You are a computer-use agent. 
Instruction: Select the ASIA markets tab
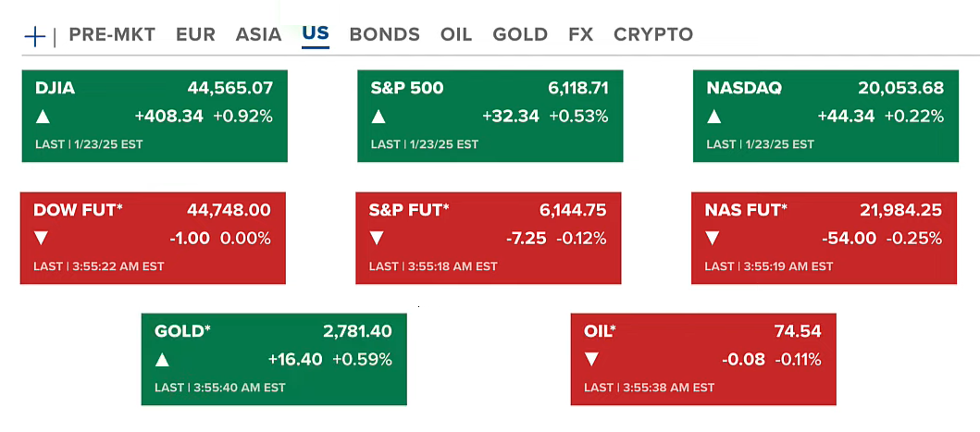click(x=258, y=35)
